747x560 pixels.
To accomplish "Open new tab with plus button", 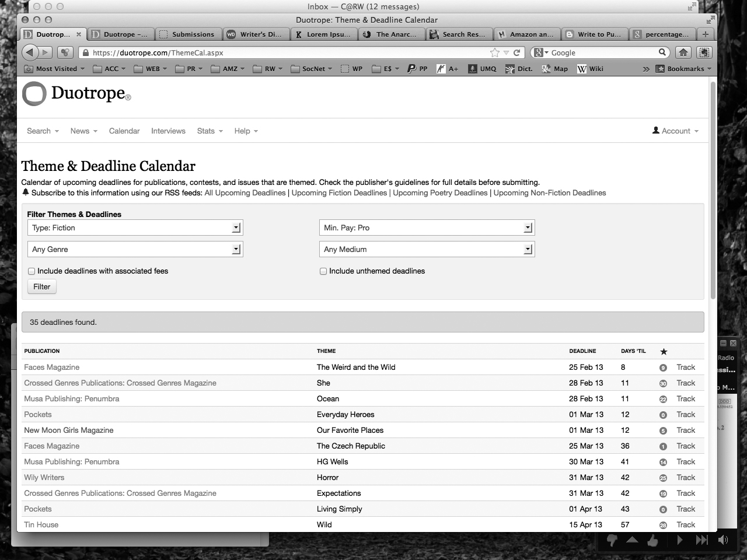I will pos(706,34).
